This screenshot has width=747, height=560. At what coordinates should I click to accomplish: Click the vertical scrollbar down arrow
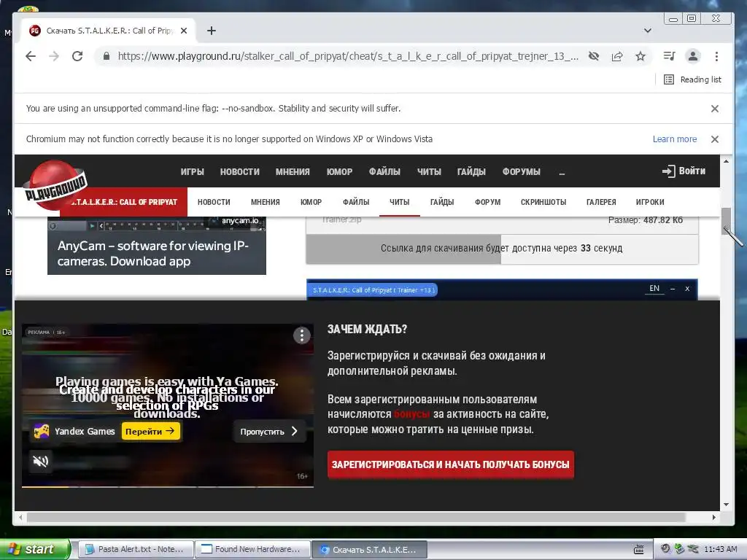(x=726, y=505)
